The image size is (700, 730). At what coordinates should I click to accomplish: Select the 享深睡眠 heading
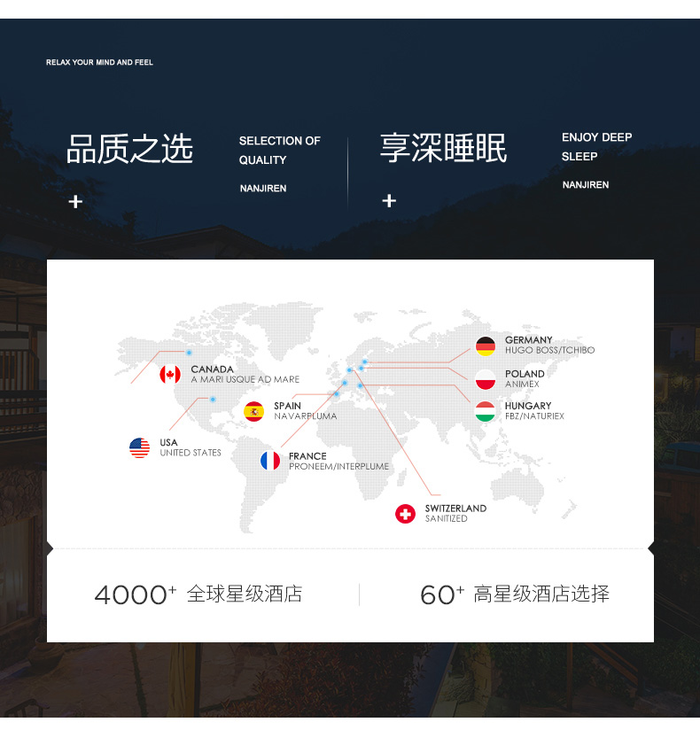443,148
